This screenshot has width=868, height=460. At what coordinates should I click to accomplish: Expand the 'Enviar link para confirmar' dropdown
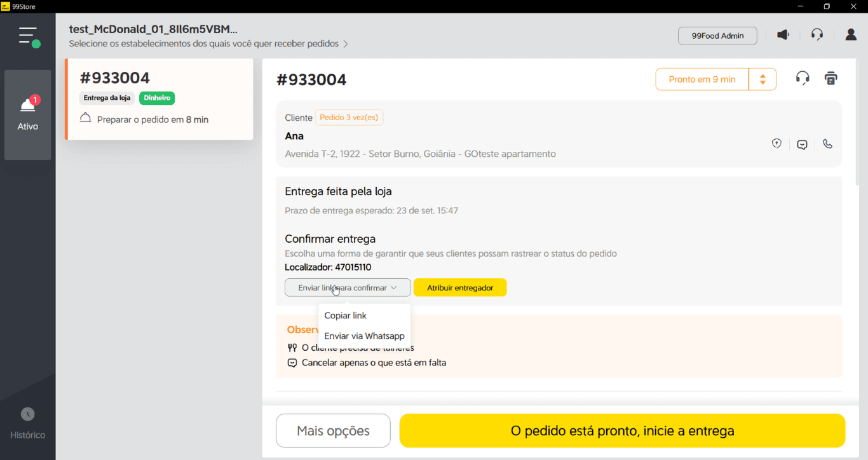[348, 288]
